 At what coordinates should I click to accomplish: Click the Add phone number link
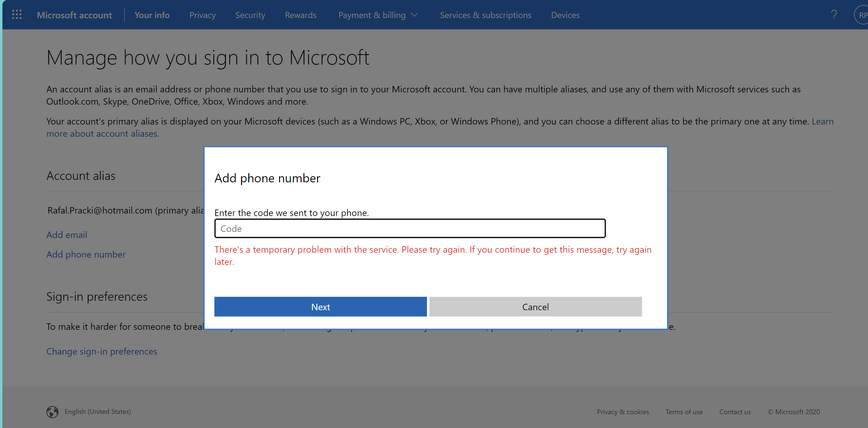[86, 254]
